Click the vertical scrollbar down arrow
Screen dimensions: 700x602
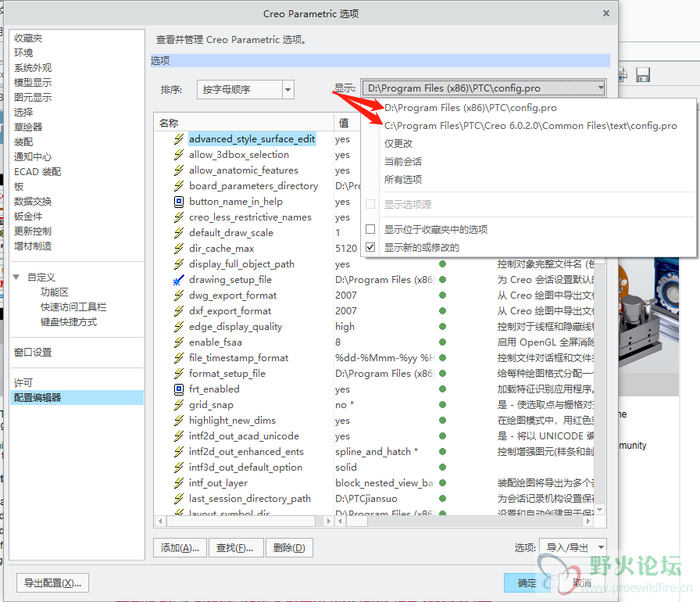[x=600, y=510]
